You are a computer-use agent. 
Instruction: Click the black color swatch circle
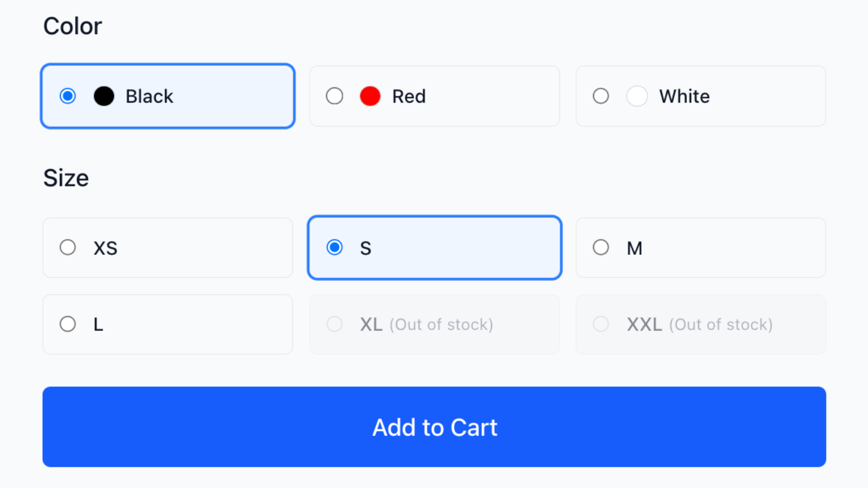click(x=104, y=97)
